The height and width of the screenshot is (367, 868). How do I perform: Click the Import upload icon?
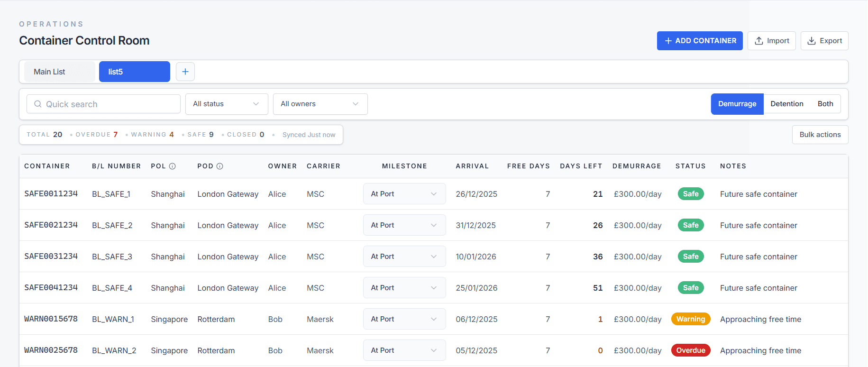click(759, 41)
